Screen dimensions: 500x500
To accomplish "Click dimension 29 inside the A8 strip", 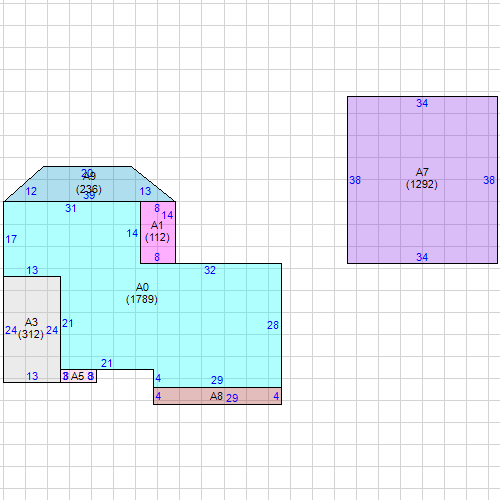I will click(x=232, y=398).
